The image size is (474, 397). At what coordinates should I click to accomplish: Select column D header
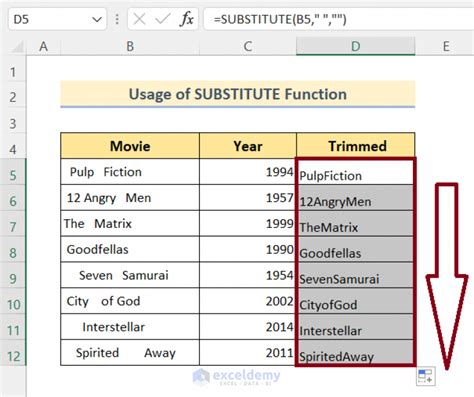point(356,47)
